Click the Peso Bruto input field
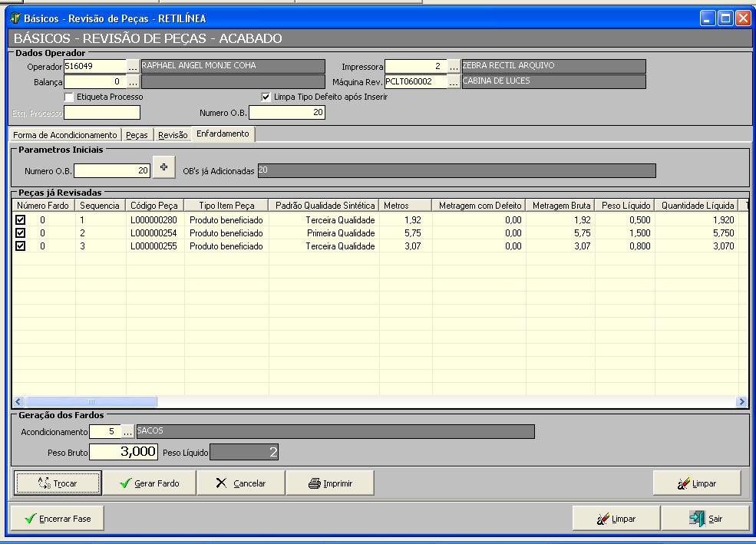 124,452
